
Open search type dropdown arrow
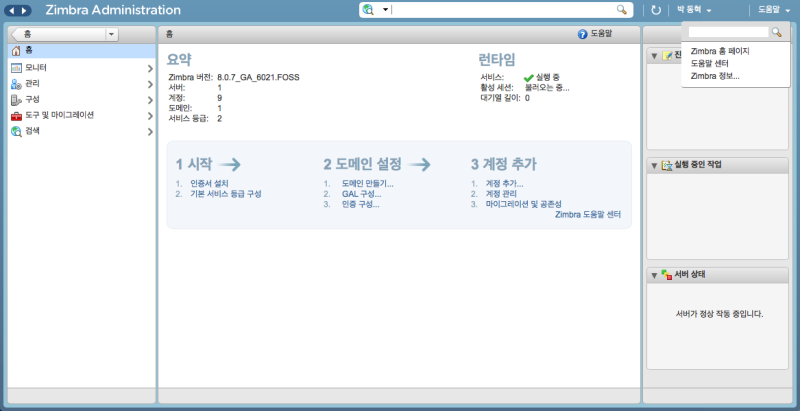pos(385,10)
